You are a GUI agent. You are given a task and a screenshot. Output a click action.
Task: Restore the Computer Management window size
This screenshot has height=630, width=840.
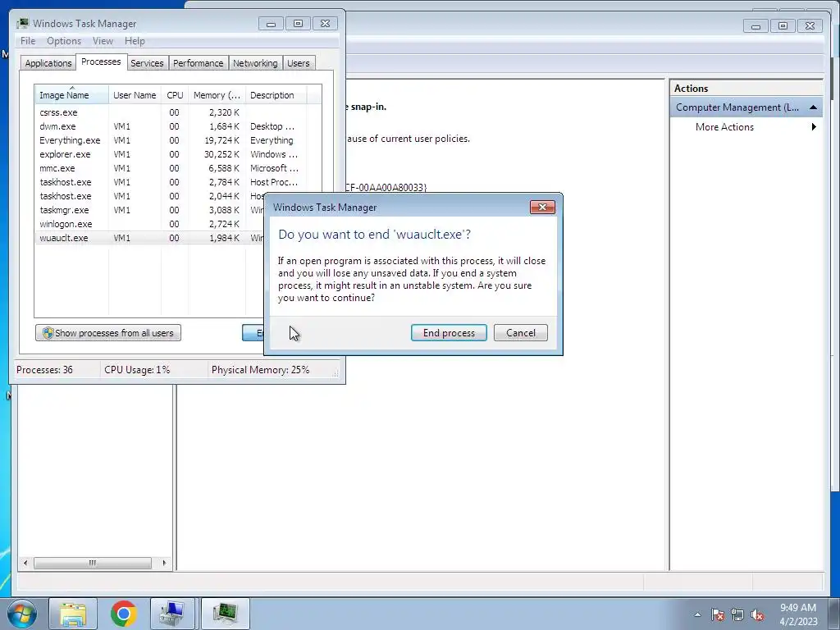coord(783,25)
